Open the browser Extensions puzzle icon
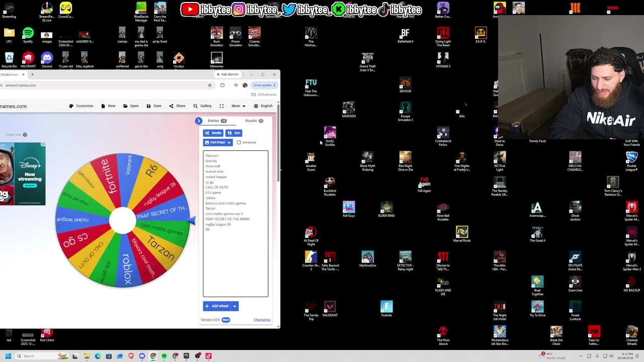 pyautogui.click(x=222, y=85)
